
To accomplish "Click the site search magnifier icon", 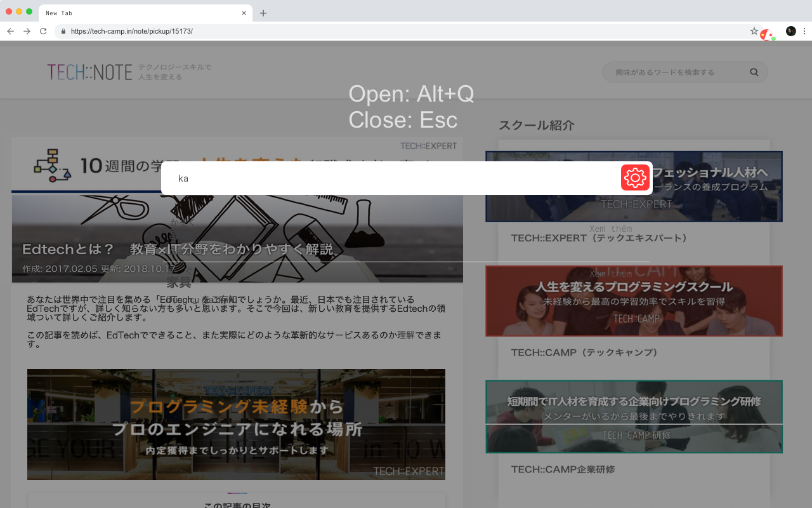I will pos(754,72).
